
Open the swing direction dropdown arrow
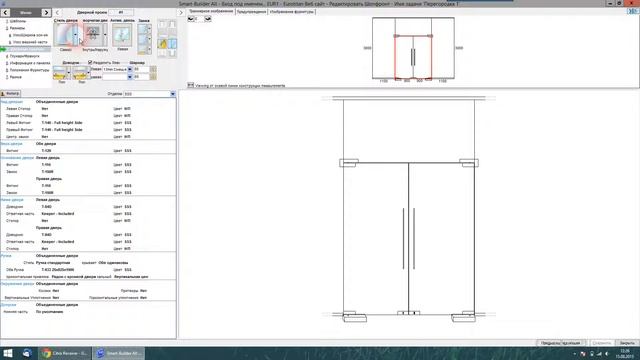click(105, 35)
